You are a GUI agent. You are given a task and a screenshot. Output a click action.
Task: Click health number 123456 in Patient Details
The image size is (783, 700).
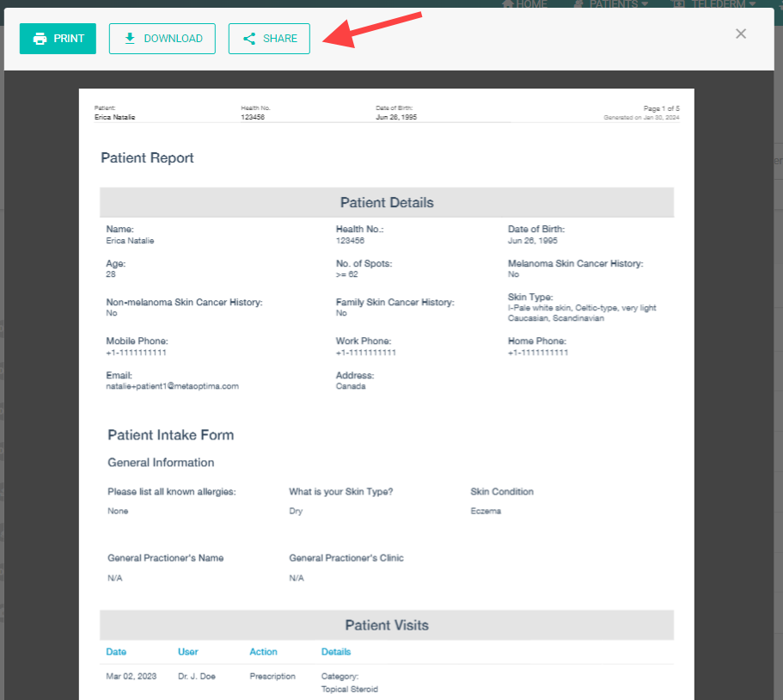pos(350,241)
